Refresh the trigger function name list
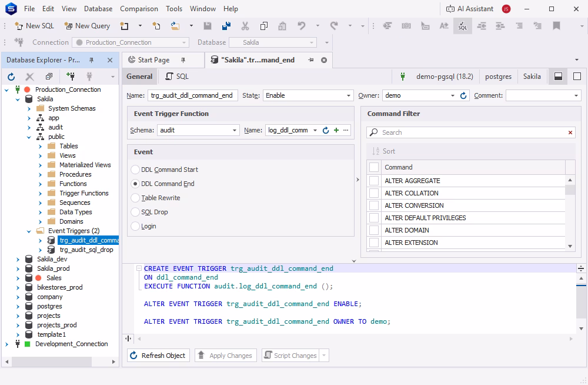Screen dimensions: 588x385 [326, 130]
